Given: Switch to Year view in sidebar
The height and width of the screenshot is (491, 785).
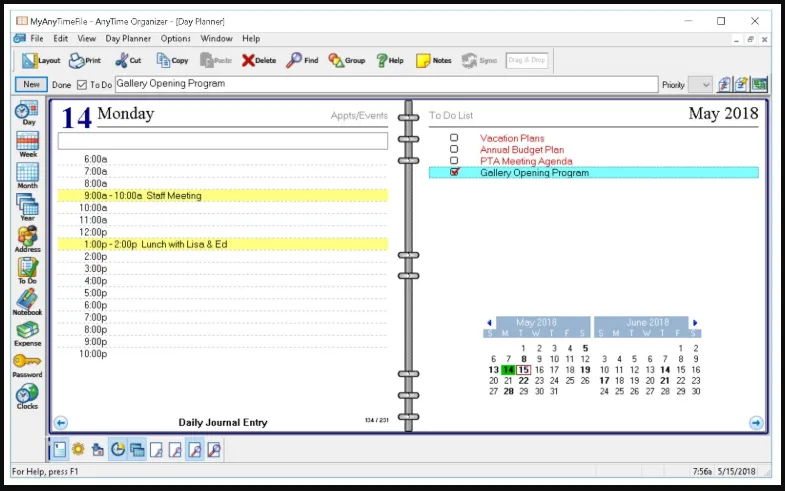Looking at the screenshot, I should (x=27, y=208).
